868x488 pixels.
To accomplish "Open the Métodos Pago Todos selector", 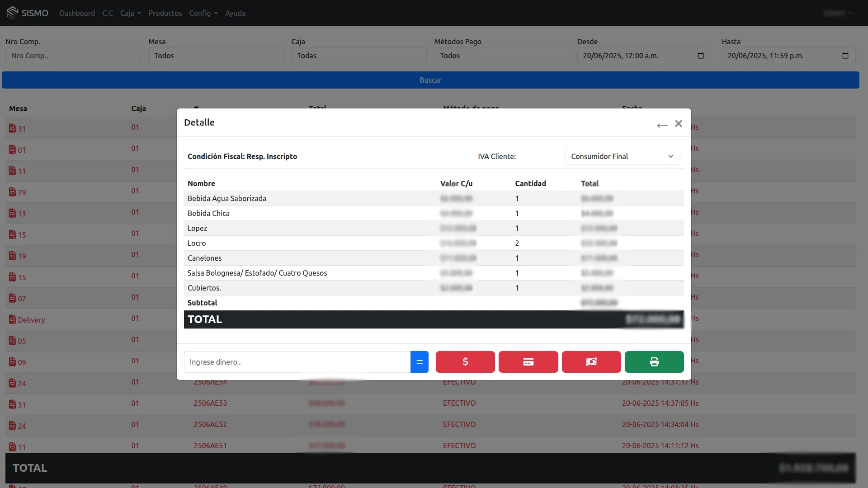I will (502, 56).
